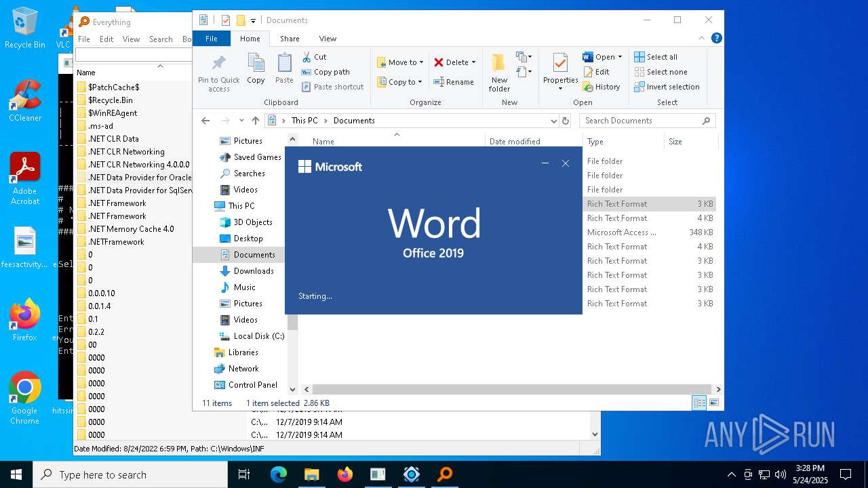Open the File tab in Explorer

pyautogui.click(x=212, y=39)
